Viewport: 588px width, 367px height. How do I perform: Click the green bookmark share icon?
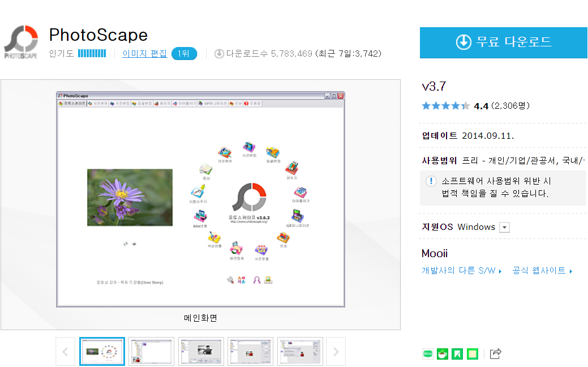tap(457, 353)
